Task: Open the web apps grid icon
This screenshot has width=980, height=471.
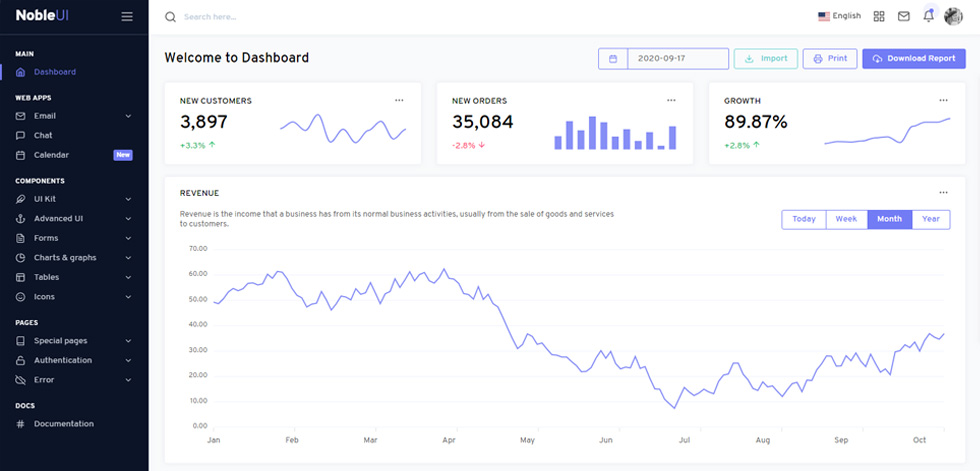Action: pyautogui.click(x=879, y=16)
